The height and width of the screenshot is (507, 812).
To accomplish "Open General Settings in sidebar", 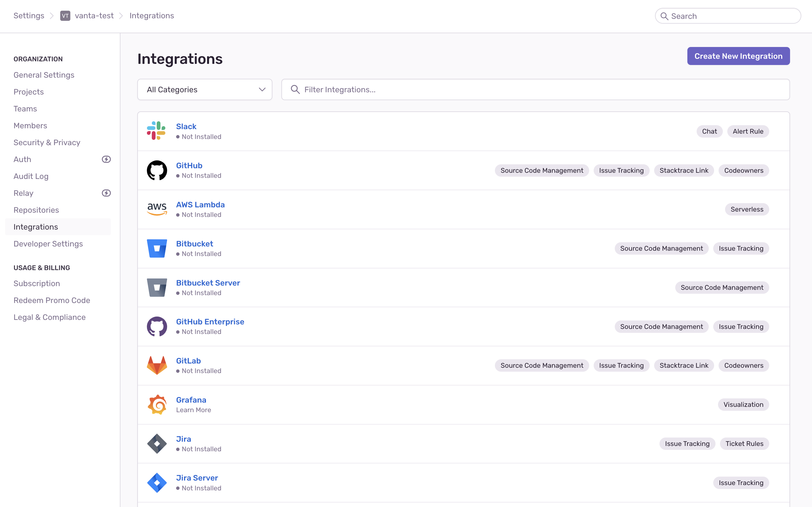I will (44, 75).
